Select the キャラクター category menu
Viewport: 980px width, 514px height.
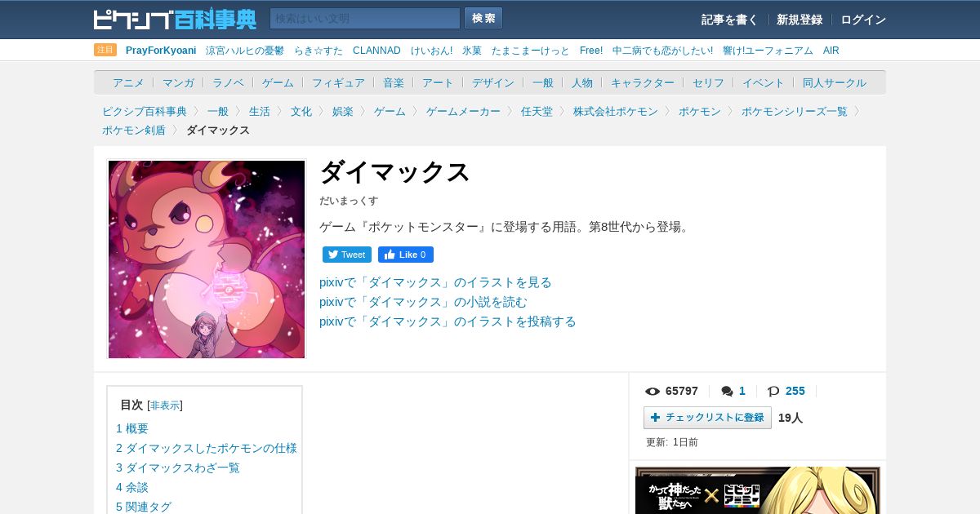click(x=643, y=82)
